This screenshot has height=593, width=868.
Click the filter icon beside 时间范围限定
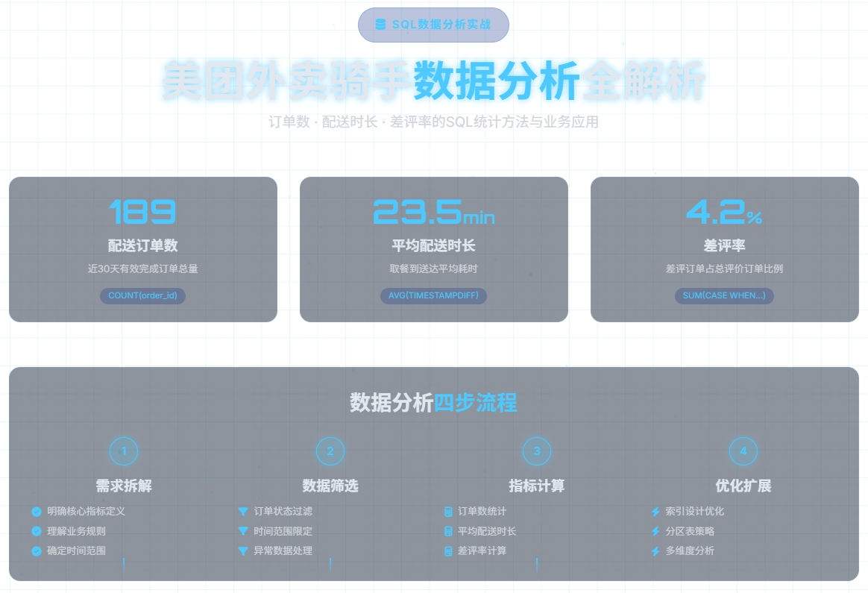point(242,532)
